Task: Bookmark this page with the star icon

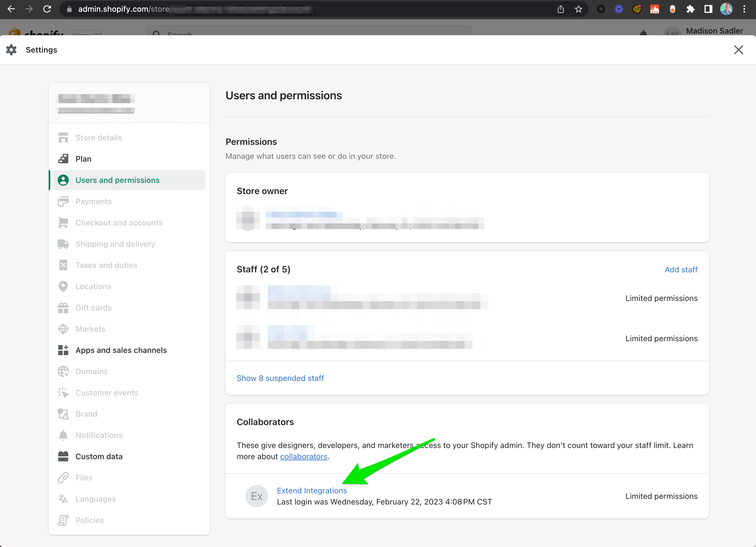Action: coord(578,9)
